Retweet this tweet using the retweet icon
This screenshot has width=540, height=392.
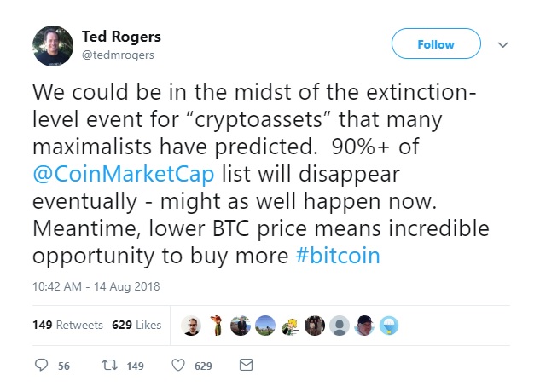click(109, 365)
